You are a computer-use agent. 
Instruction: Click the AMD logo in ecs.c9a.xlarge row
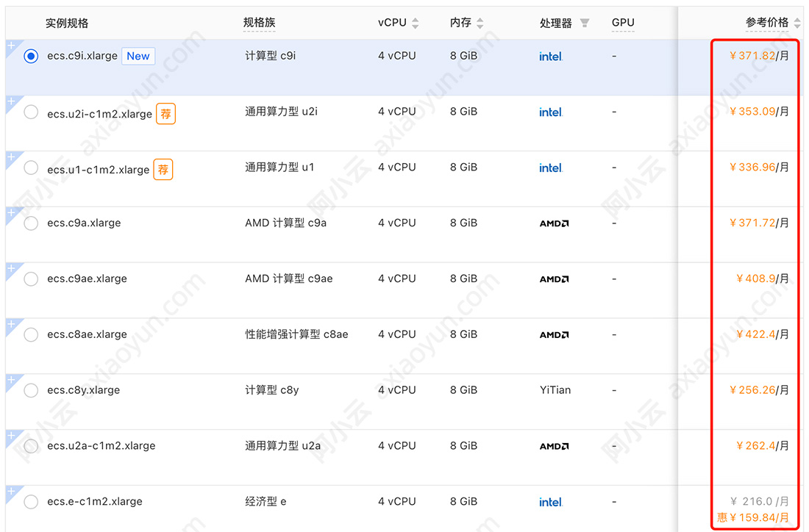click(554, 223)
